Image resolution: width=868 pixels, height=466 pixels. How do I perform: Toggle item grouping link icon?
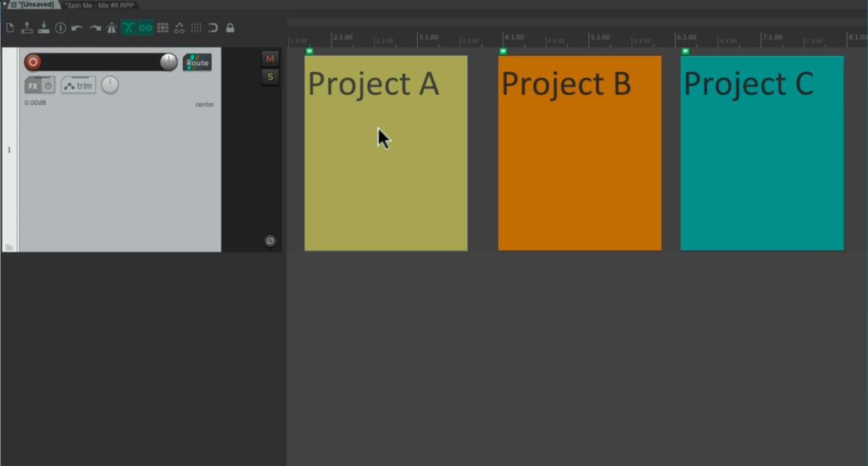tap(145, 28)
